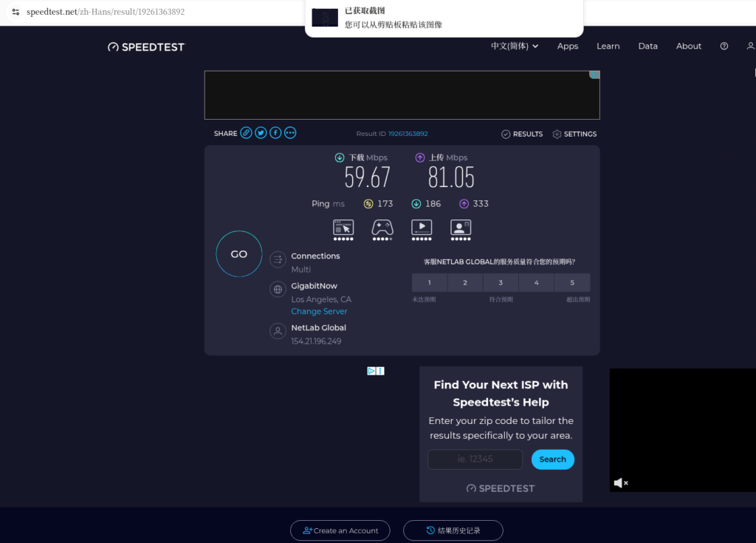Image resolution: width=756 pixels, height=543 pixels.
Task: Share result on Facebook icon
Action: point(275,133)
